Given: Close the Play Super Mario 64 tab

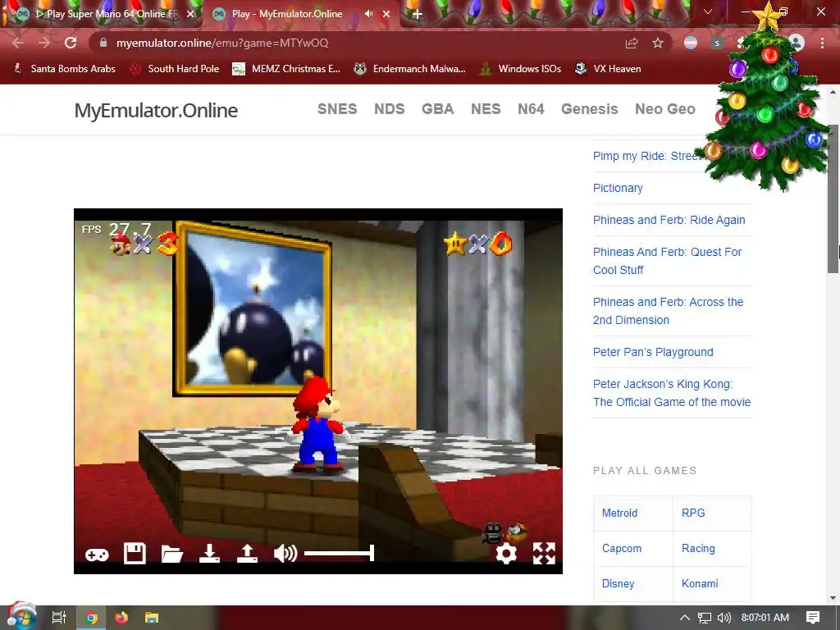Looking at the screenshot, I should pos(190,14).
